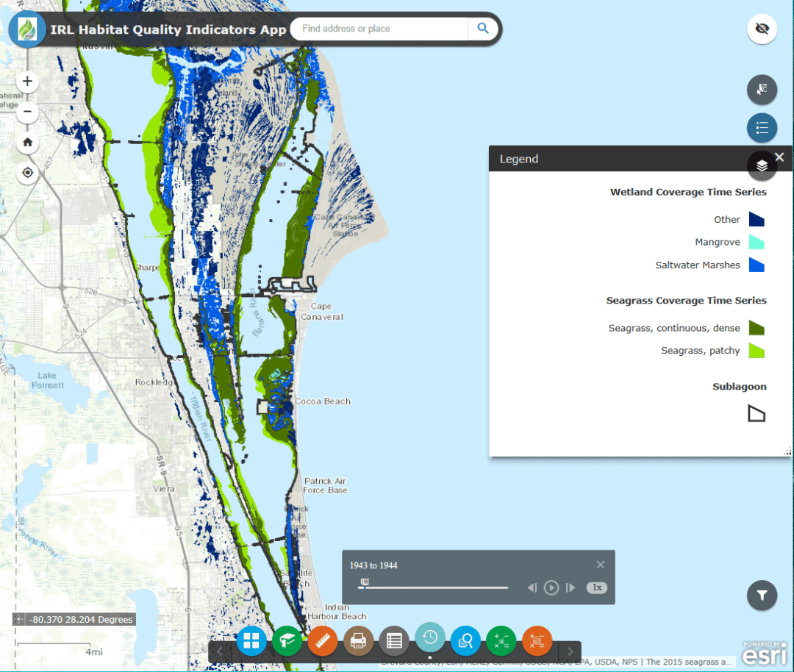Open the graduation cap bookmark widget
Viewport: 794px width, 672px height.
coord(287,640)
